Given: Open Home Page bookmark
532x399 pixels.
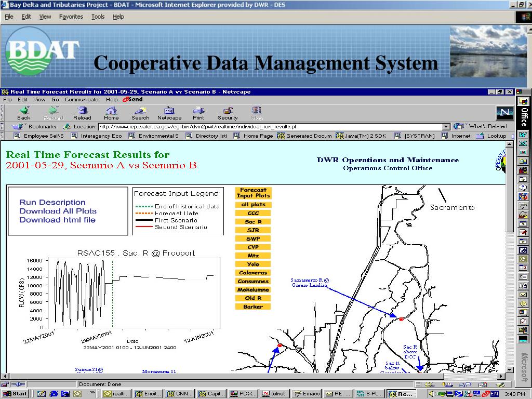Looking at the screenshot, I should [x=254, y=136].
